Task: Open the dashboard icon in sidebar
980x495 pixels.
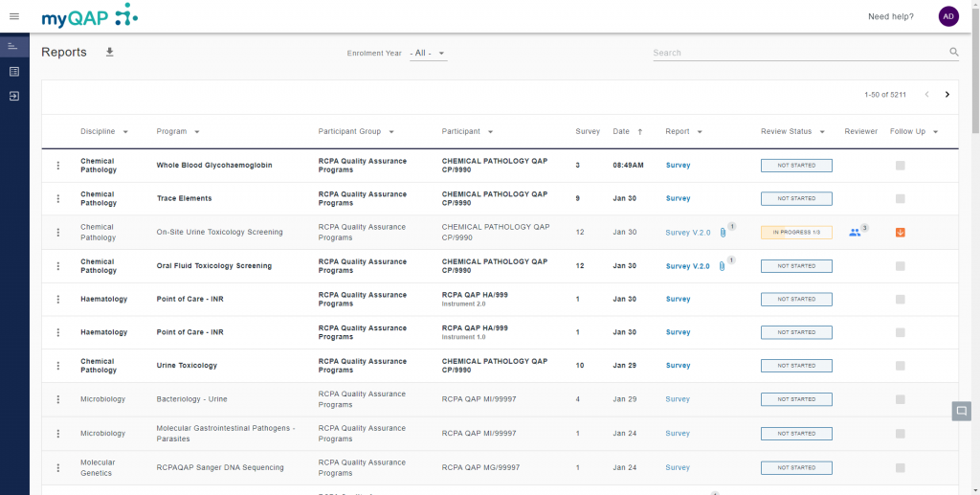Action: tap(13, 46)
